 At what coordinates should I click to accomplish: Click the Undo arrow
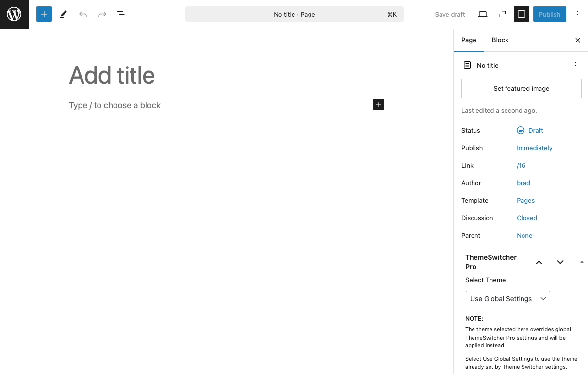click(x=83, y=14)
